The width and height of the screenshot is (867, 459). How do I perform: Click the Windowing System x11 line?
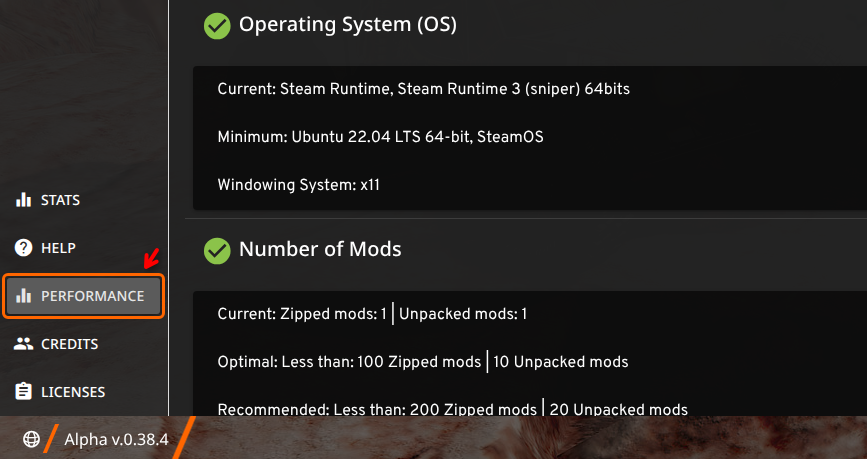(298, 184)
